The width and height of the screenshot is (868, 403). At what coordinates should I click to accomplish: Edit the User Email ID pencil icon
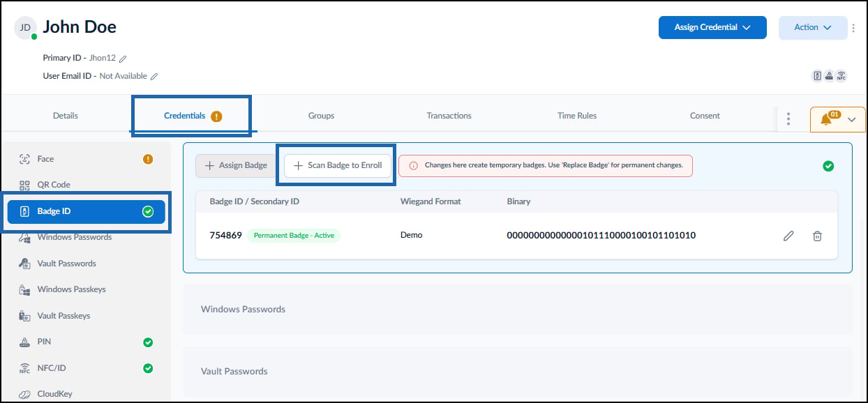pyautogui.click(x=154, y=76)
